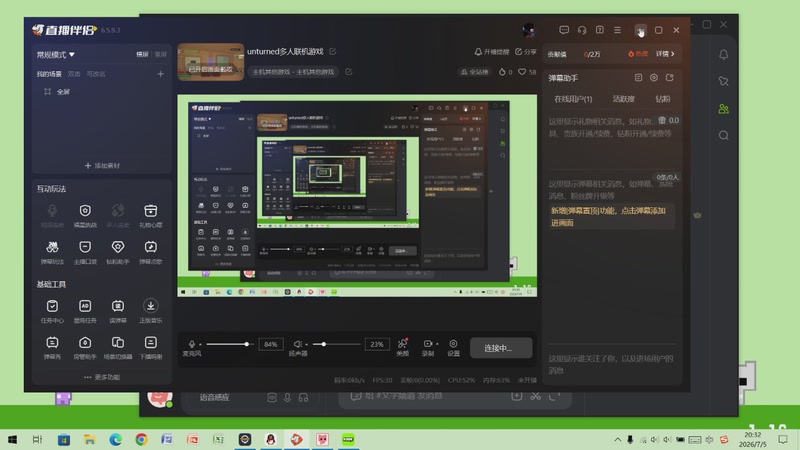Switch to 钻粉 tab

663,99
